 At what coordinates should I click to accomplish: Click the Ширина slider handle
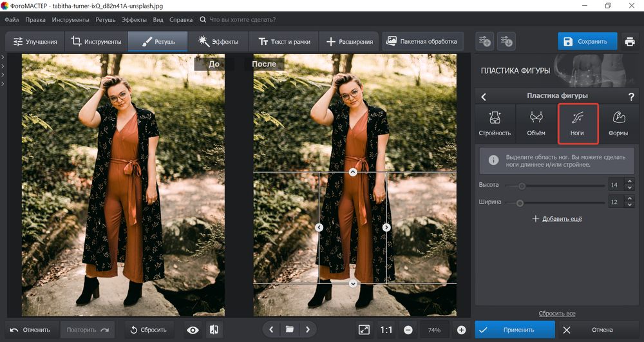pyautogui.click(x=520, y=202)
